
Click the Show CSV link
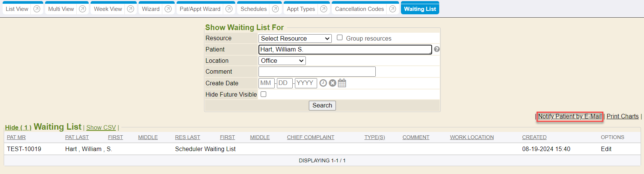[x=101, y=128]
